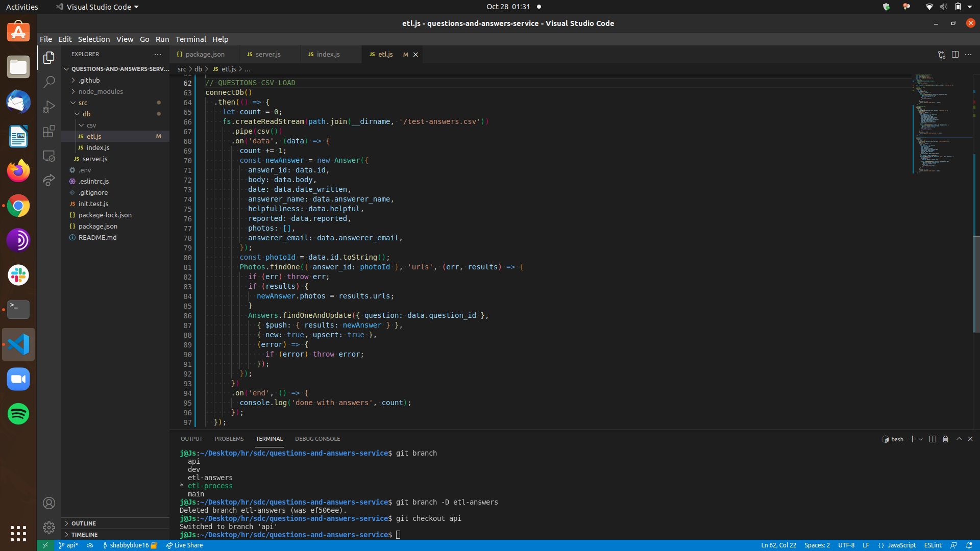Collapse the db folder
Screen dimensions: 980x551
tap(116, 114)
